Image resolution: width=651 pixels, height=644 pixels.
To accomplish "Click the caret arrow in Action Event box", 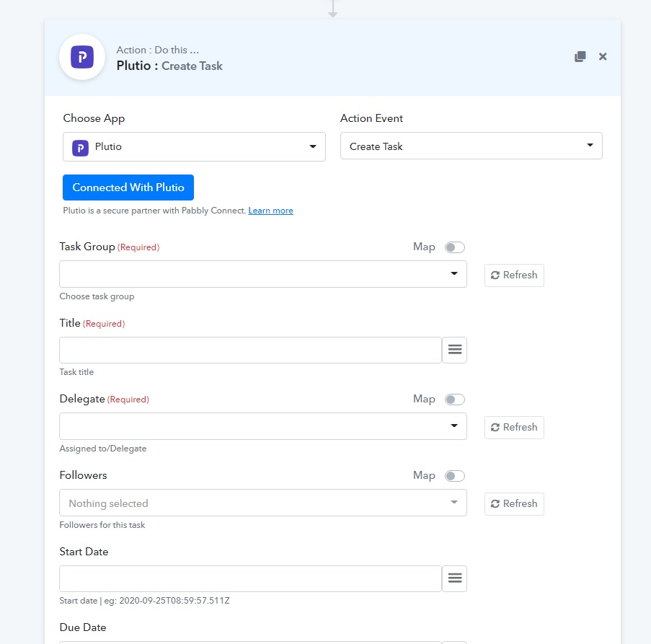I will (590, 145).
